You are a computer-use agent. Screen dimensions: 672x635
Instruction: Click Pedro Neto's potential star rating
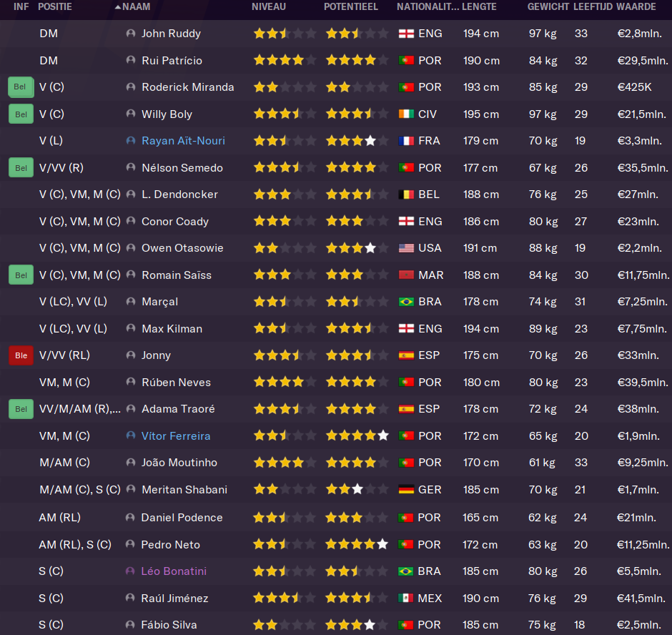pyautogui.click(x=357, y=544)
